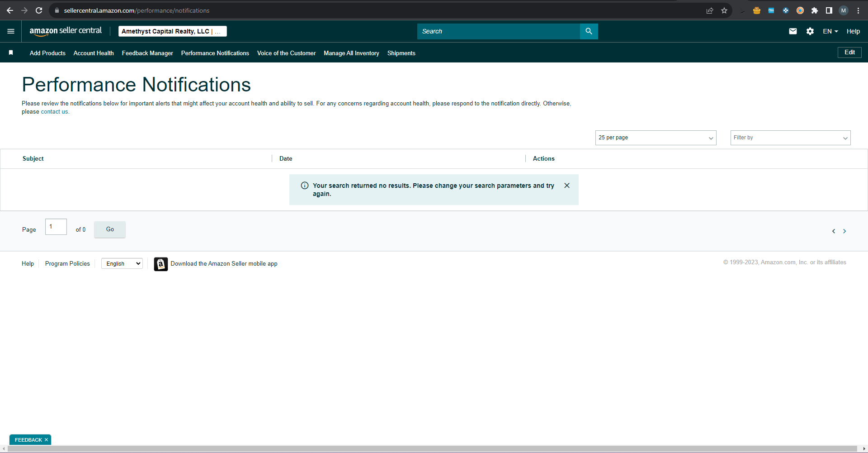Viewport: 868px width, 453px height.
Task: Click the Date column header
Action: tap(286, 158)
